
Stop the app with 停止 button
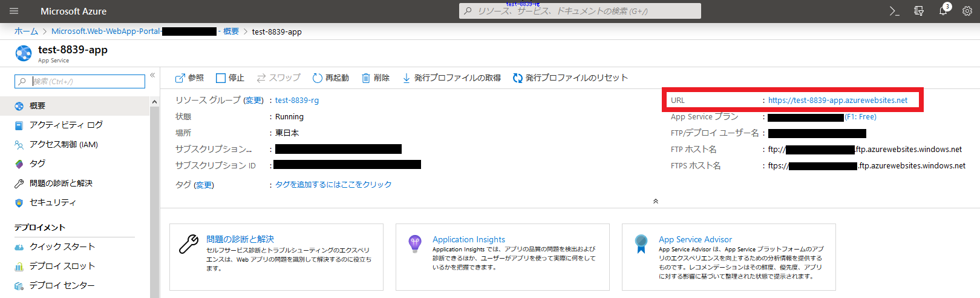(230, 78)
